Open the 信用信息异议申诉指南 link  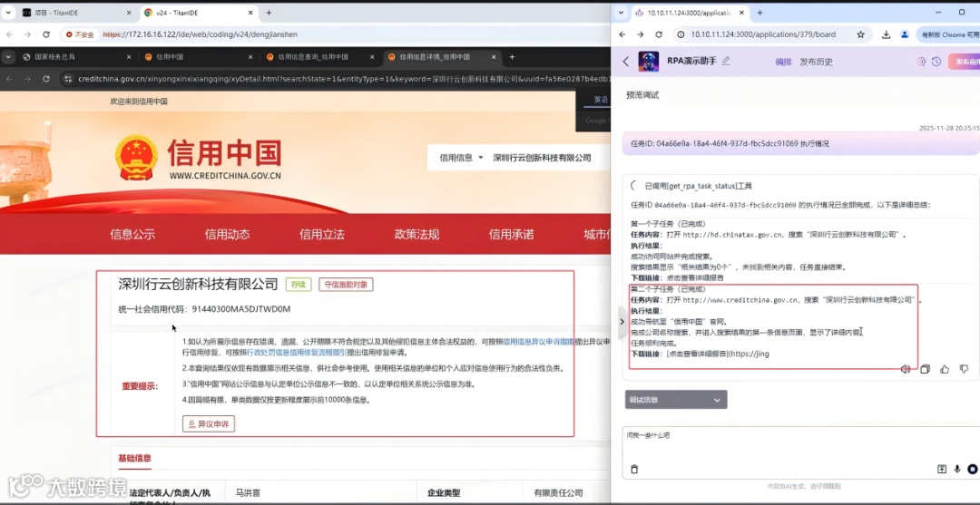[538, 342]
